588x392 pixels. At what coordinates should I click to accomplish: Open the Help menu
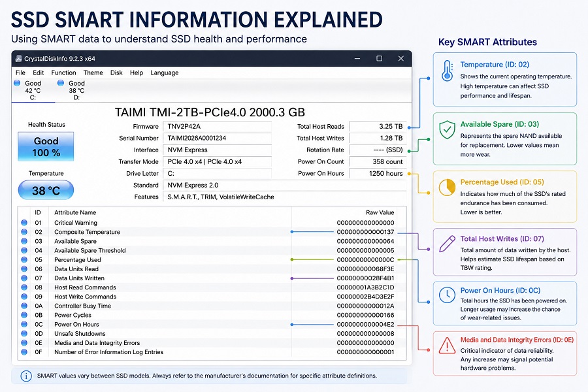[137, 73]
